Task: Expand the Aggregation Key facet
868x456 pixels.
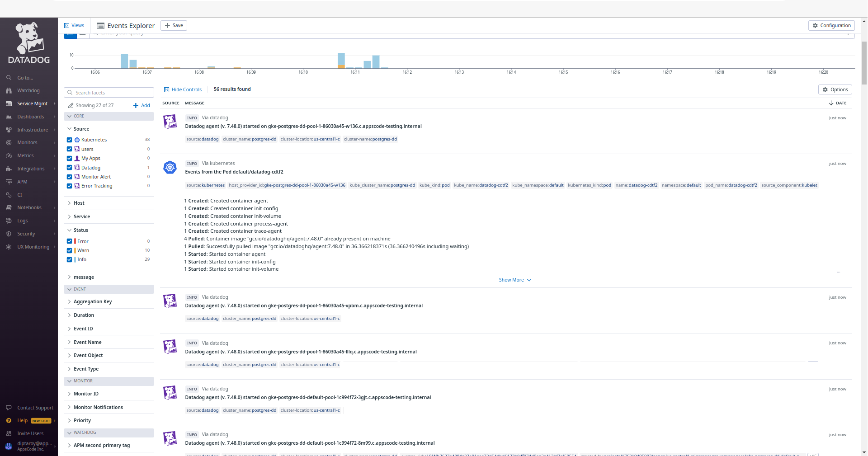Action: tap(69, 301)
